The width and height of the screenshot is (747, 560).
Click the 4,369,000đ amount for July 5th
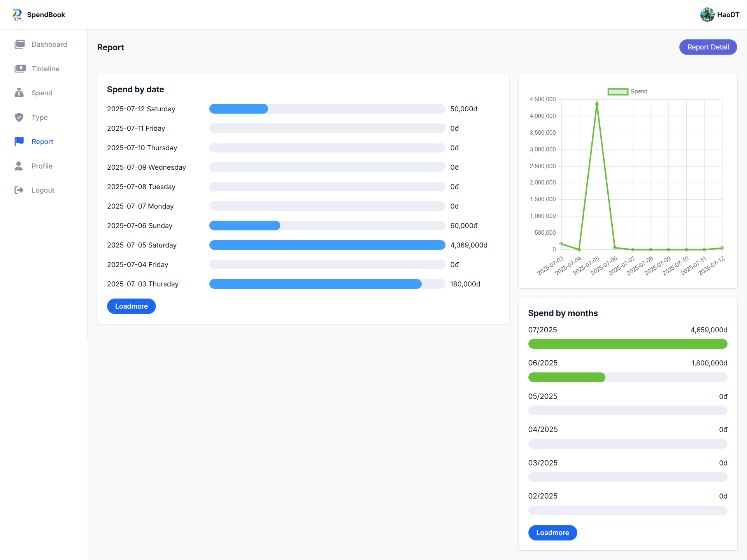pos(468,245)
